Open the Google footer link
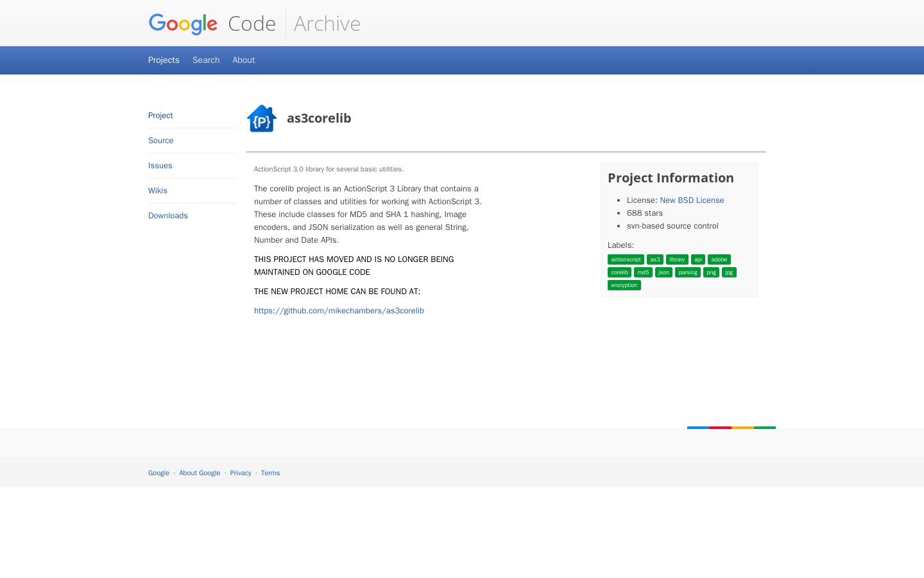924x578 pixels. coord(158,473)
